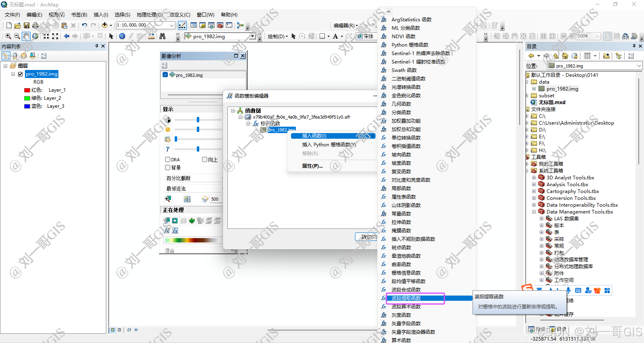
Task: Select the 标识函数 node in function chain
Action: pyautogui.click(x=270, y=124)
